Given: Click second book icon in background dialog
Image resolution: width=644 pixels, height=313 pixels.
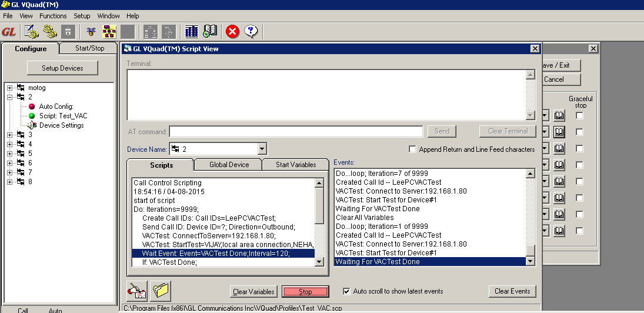Looking at the screenshot, I should [x=559, y=132].
